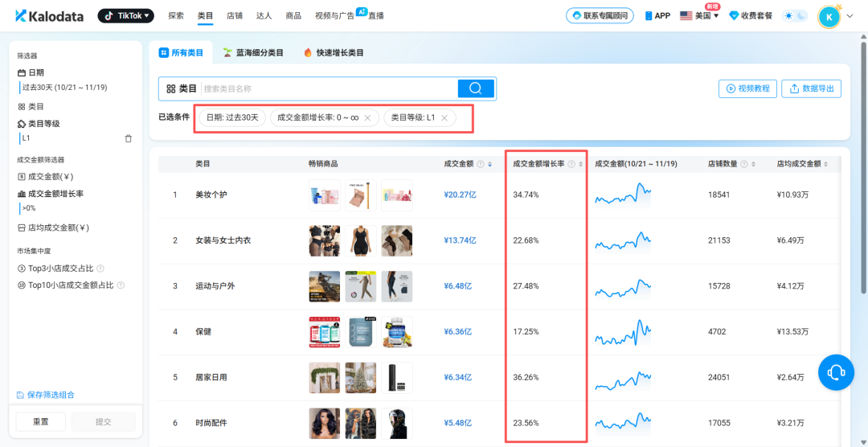Viewport: 868px width, 447px height.
Task: Click the 日期: 过去30天 condition chip
Action: click(x=232, y=117)
